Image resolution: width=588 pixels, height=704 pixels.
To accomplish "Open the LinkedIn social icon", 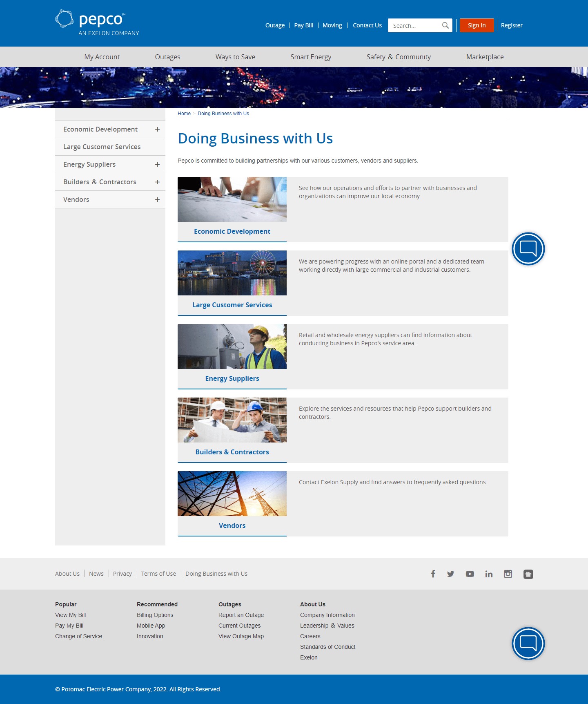I will [x=489, y=574].
